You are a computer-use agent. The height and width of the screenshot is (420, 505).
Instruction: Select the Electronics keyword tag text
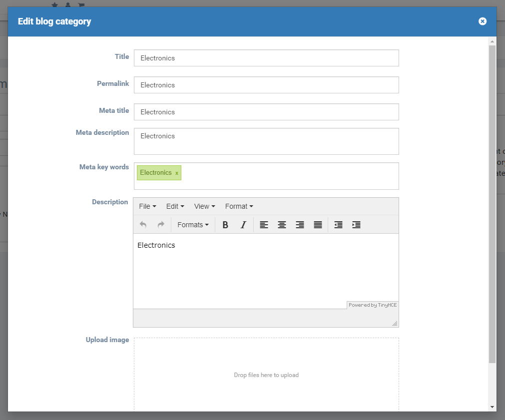pos(156,173)
